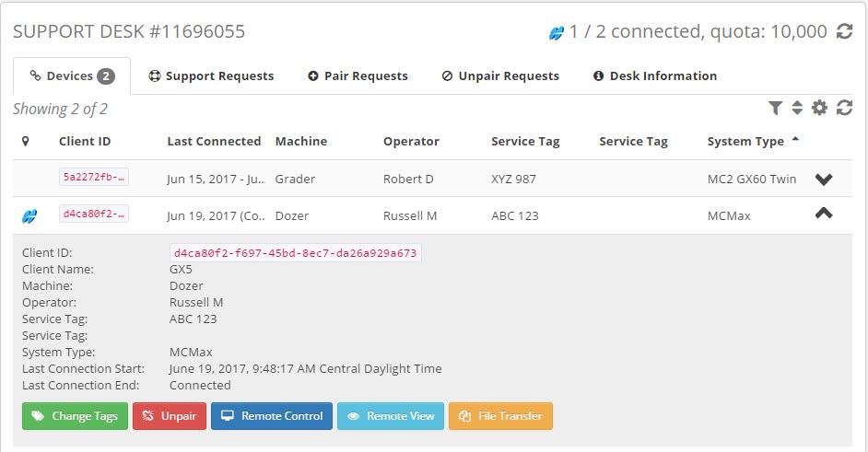Click the filter funnel icon
The width and height of the screenshot is (868, 452).
[x=776, y=109]
